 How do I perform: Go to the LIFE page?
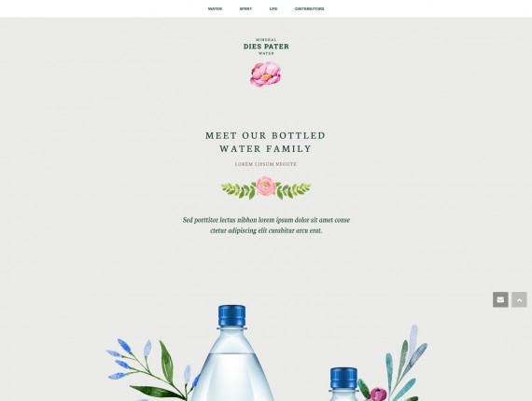click(x=273, y=8)
